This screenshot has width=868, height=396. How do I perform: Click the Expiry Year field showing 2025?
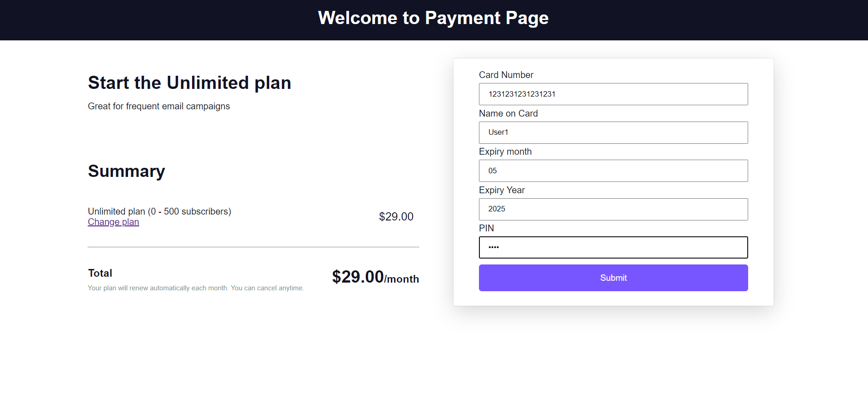(613, 209)
